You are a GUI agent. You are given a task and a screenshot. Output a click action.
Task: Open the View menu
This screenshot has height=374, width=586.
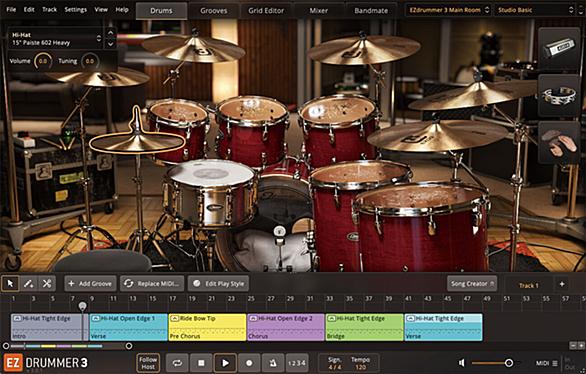tap(101, 9)
